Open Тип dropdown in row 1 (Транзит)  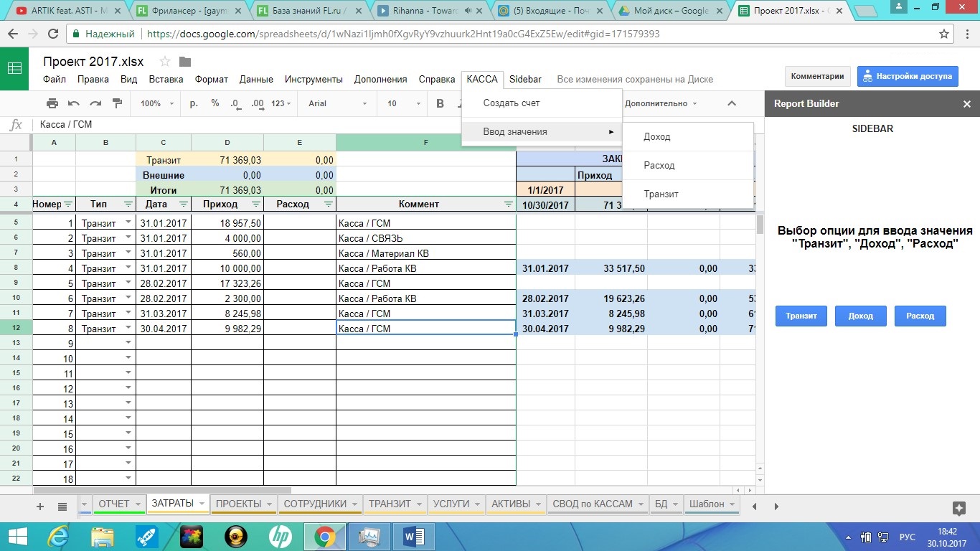tap(128, 223)
